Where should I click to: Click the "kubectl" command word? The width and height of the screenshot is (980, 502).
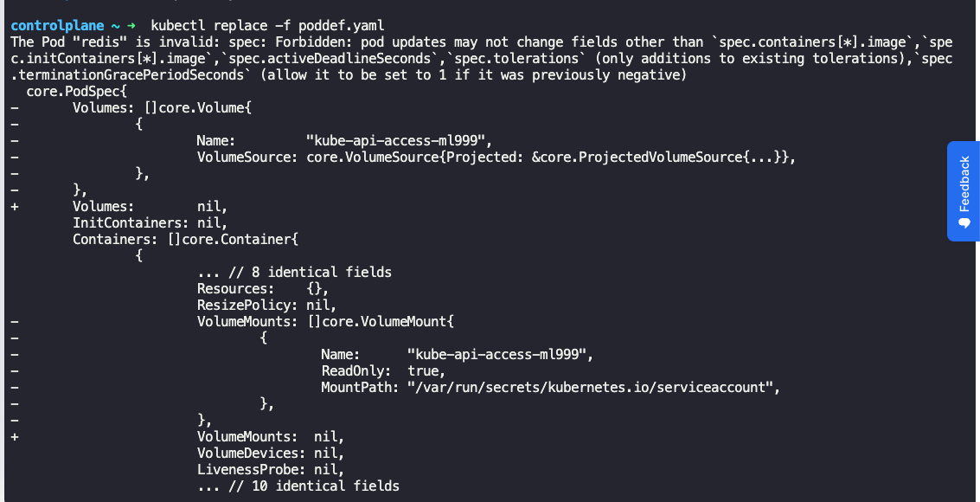point(177,25)
